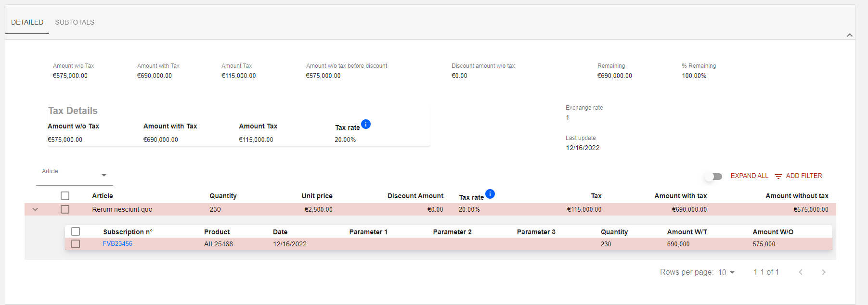Click the Quantity column header in article table

[x=223, y=196]
